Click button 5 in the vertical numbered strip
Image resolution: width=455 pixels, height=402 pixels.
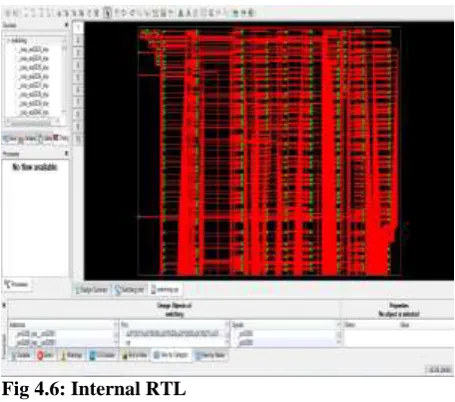[x=78, y=77]
